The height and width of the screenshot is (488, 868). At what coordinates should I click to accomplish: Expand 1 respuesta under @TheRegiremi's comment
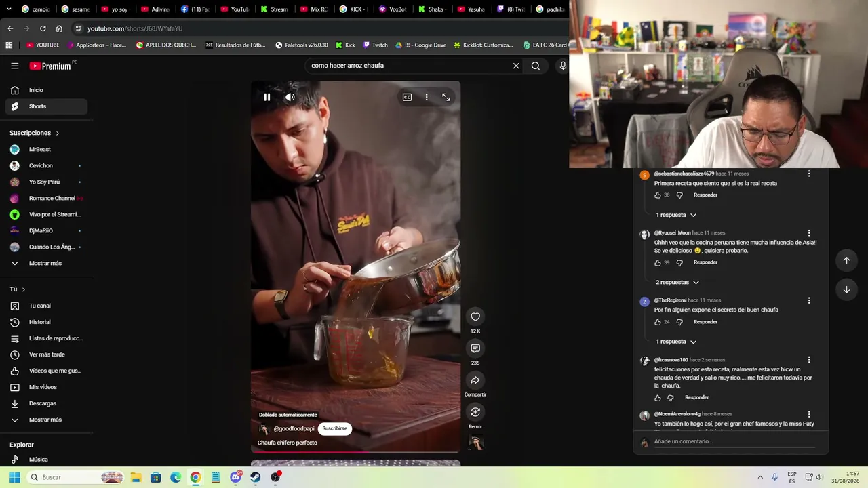pos(676,342)
